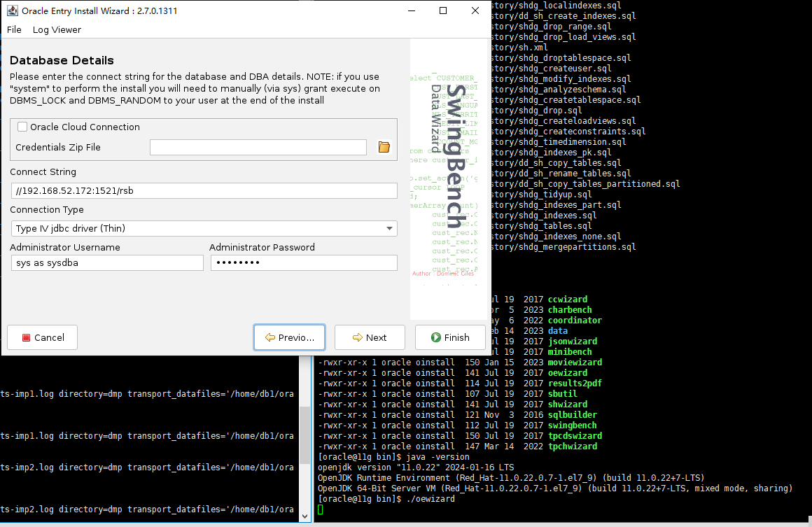Click 'results2pdf' in terminal listing
This screenshot has width=812, height=527.
575,383
